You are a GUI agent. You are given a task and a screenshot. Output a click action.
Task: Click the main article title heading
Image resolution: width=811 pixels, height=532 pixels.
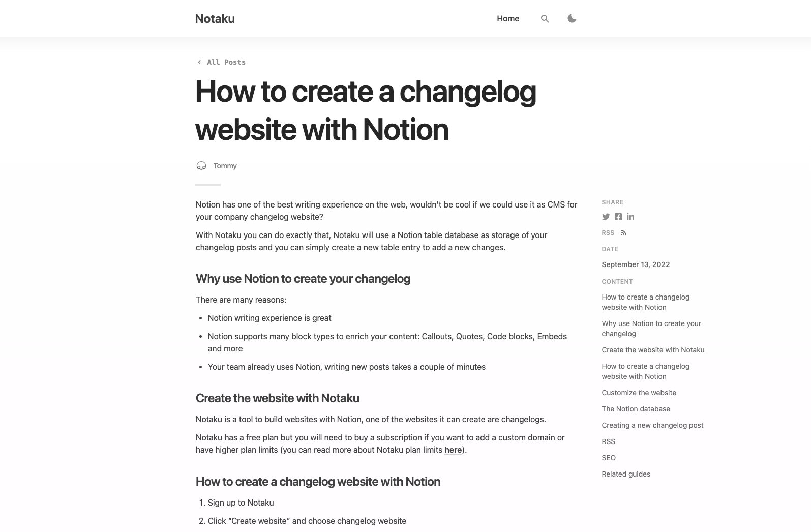click(366, 110)
